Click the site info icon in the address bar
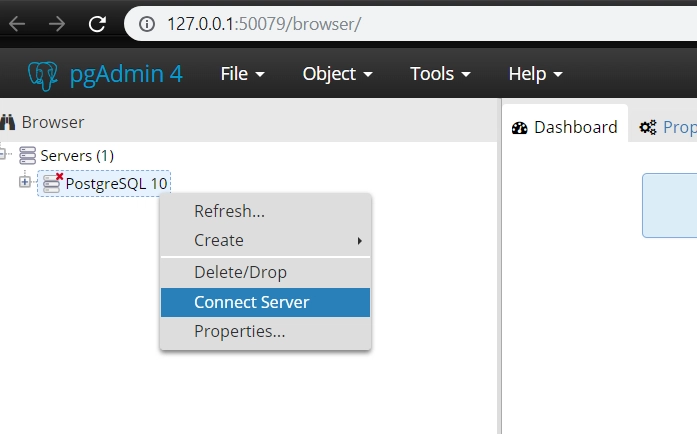 coord(147,24)
